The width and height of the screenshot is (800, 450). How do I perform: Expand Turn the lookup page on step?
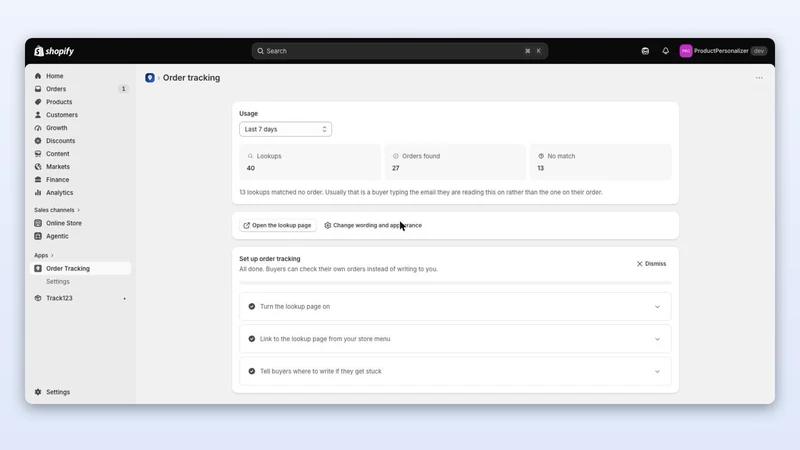[657, 307]
